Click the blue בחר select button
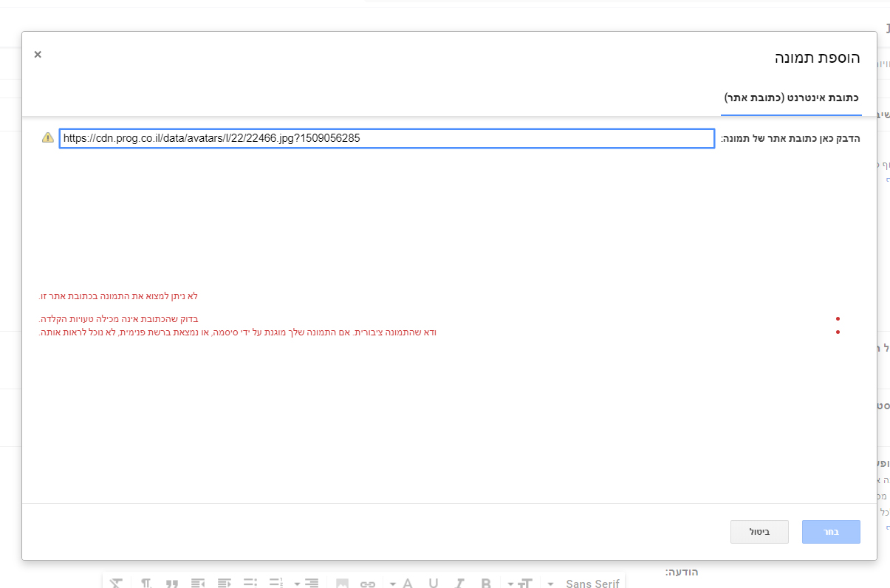This screenshot has height=588, width=890. (x=831, y=532)
